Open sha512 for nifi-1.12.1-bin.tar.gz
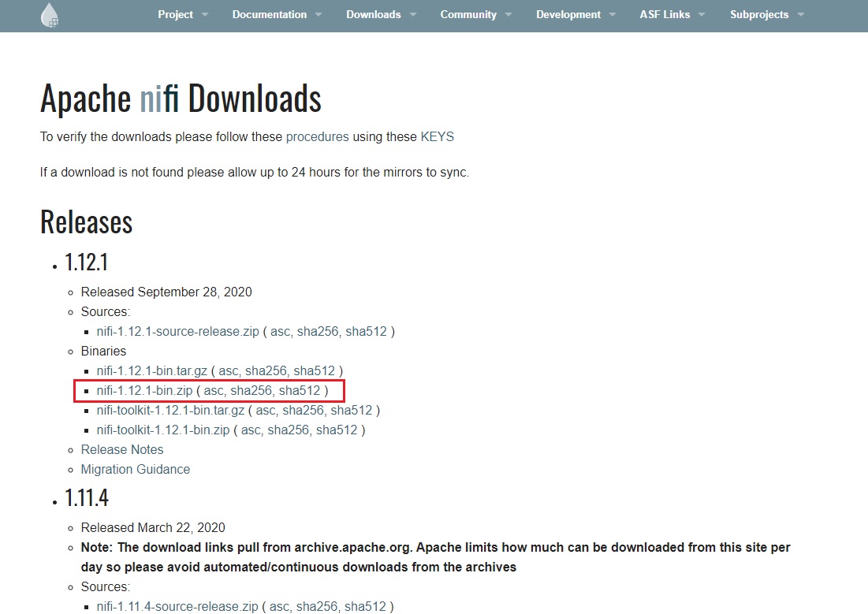 [314, 371]
